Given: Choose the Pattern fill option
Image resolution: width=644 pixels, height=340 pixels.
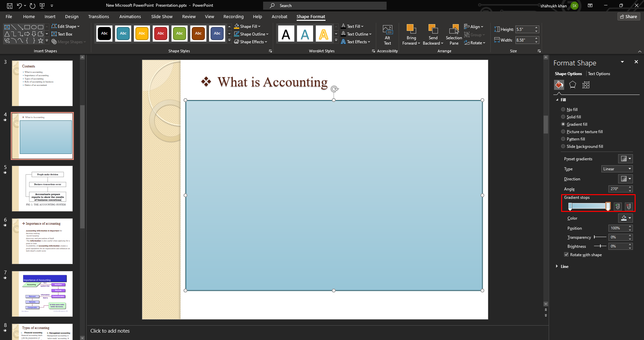Looking at the screenshot, I should [x=563, y=139].
